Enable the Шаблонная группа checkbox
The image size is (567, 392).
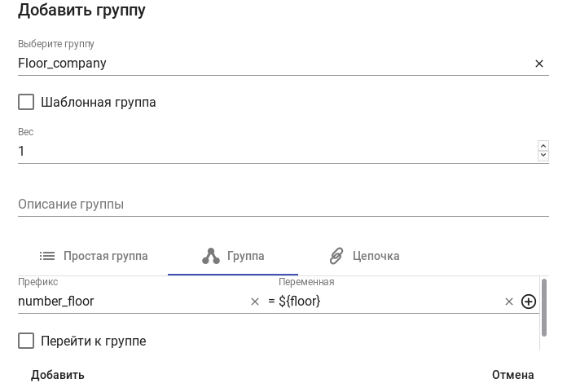pos(26,102)
